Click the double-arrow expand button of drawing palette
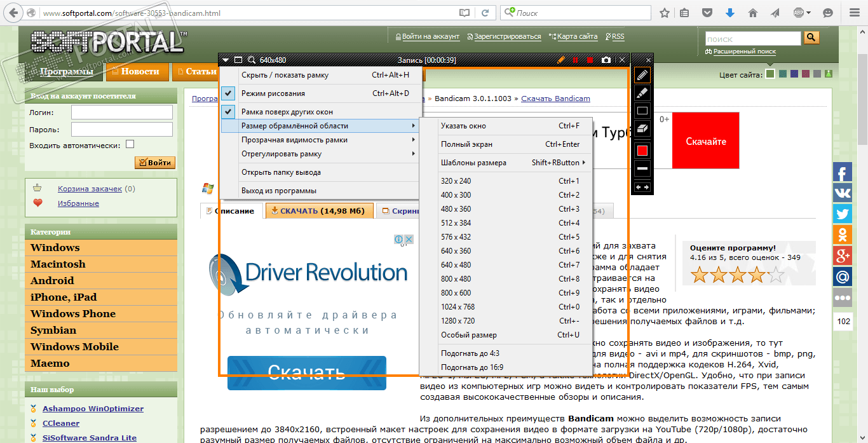Image resolution: width=868 pixels, height=443 pixels. 642,187
